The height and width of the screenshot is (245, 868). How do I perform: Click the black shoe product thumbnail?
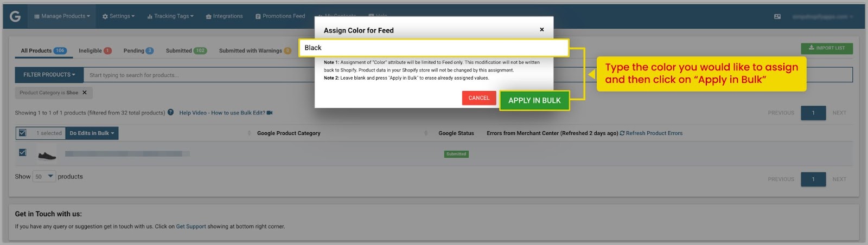pos(47,155)
